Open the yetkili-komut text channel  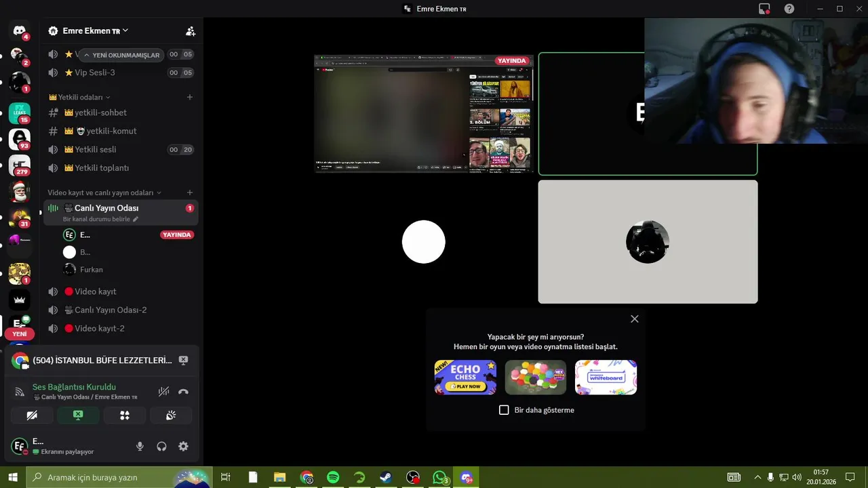click(x=121, y=131)
